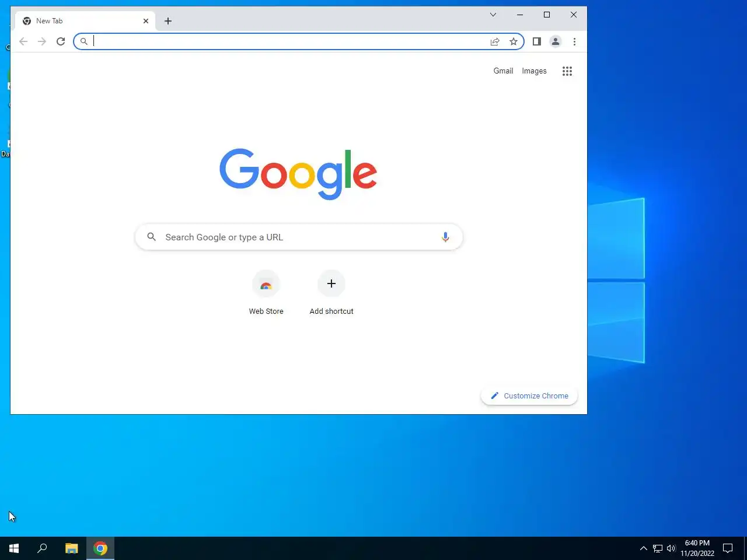The width and height of the screenshot is (747, 560).
Task: Open the Chrome profile avatar
Action: 556,41
